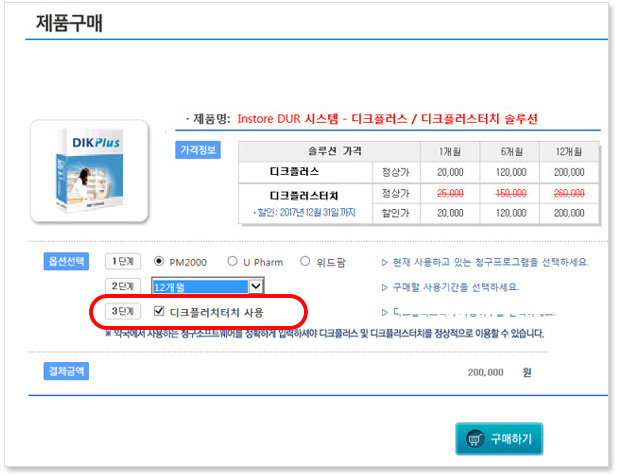Click the shopping cart icon in 구매하기 button
Screen dimensions: 617x476
[x=475, y=439]
